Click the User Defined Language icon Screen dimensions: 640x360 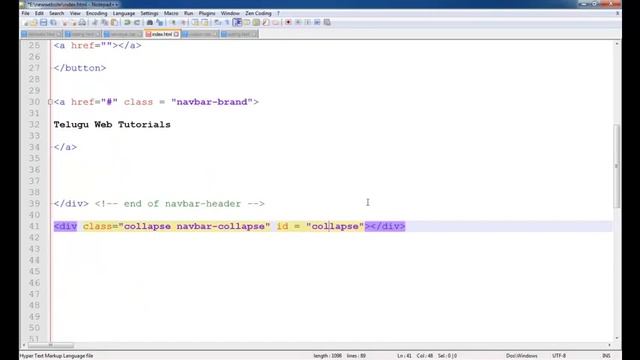click(x=247, y=22)
